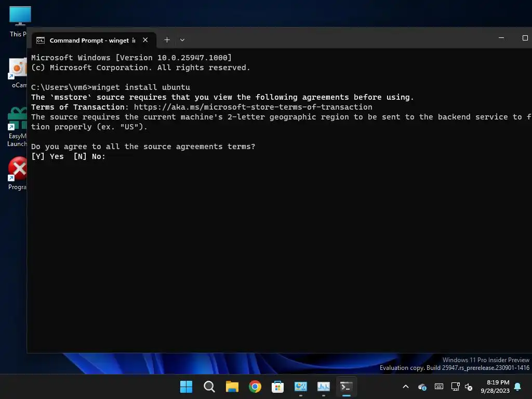Open Microsoft Store from taskbar
Image resolution: width=532 pixels, height=399 pixels.
(x=277, y=387)
